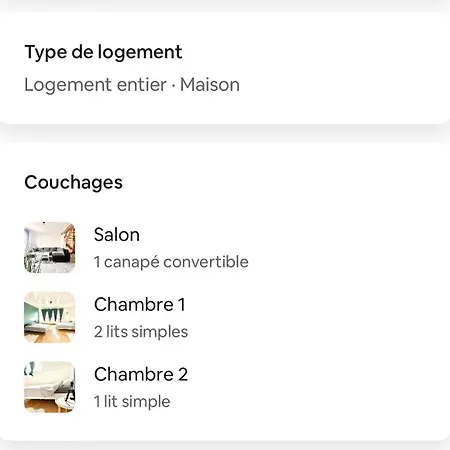Click the dot separator before 'Maison'
The image size is (450, 450).
[173, 85]
